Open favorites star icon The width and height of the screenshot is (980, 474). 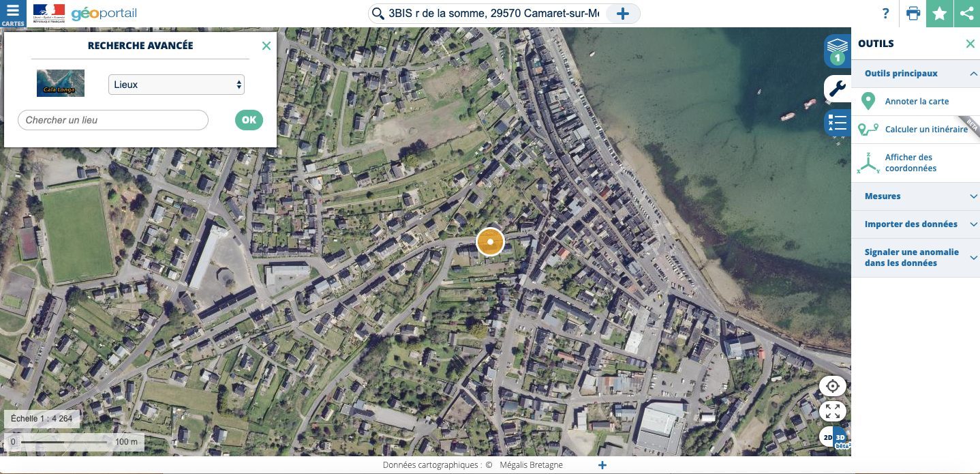pyautogui.click(x=940, y=14)
